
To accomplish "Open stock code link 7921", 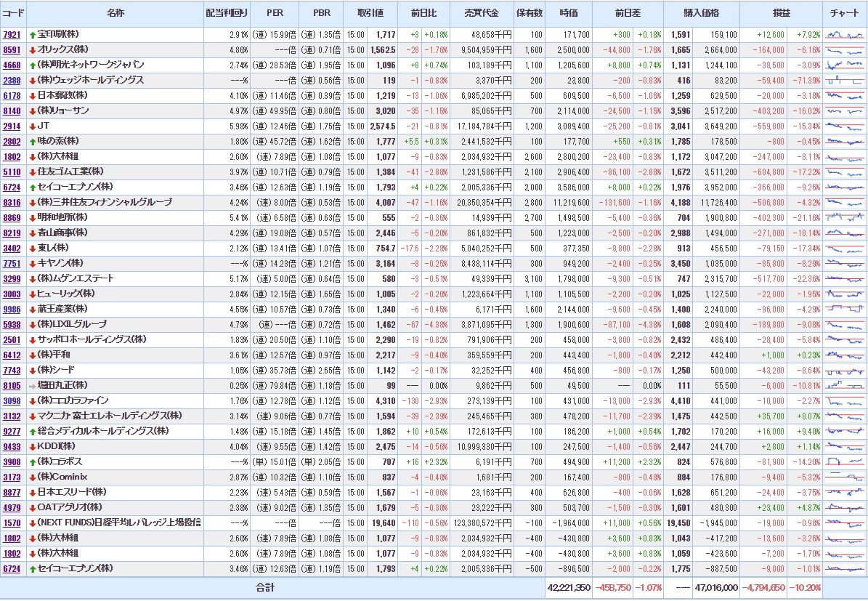I will tap(12, 35).
